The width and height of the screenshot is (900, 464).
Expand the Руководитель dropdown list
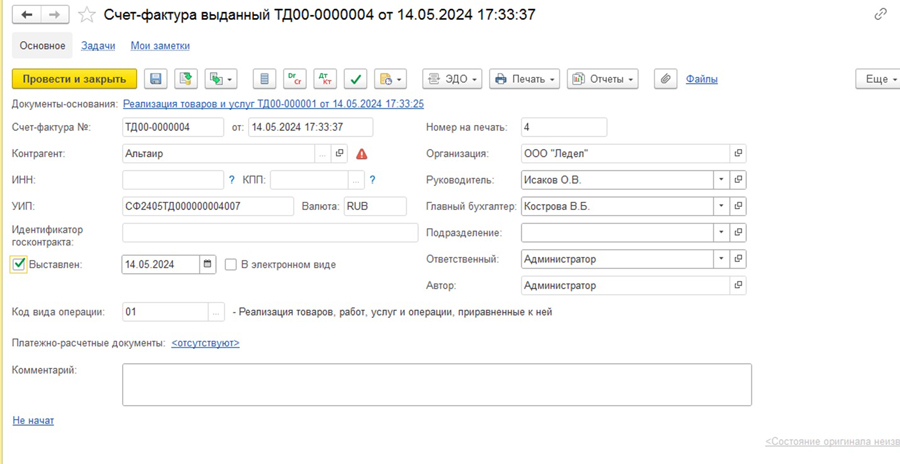click(x=720, y=180)
